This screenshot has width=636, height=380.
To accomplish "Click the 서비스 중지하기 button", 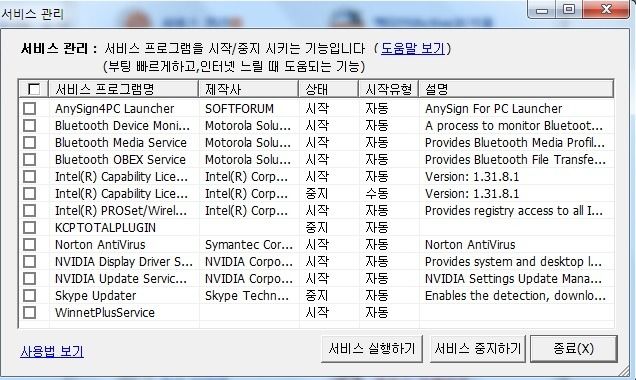I will pyautogui.click(x=478, y=348).
